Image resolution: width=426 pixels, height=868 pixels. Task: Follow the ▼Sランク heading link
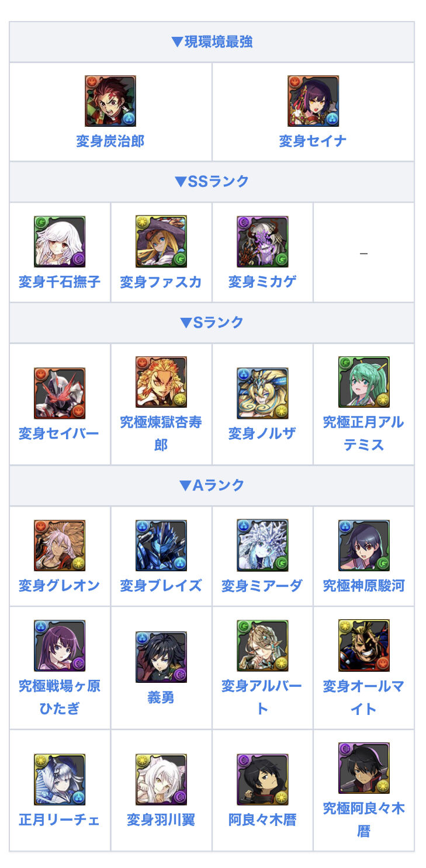pyautogui.click(x=212, y=322)
